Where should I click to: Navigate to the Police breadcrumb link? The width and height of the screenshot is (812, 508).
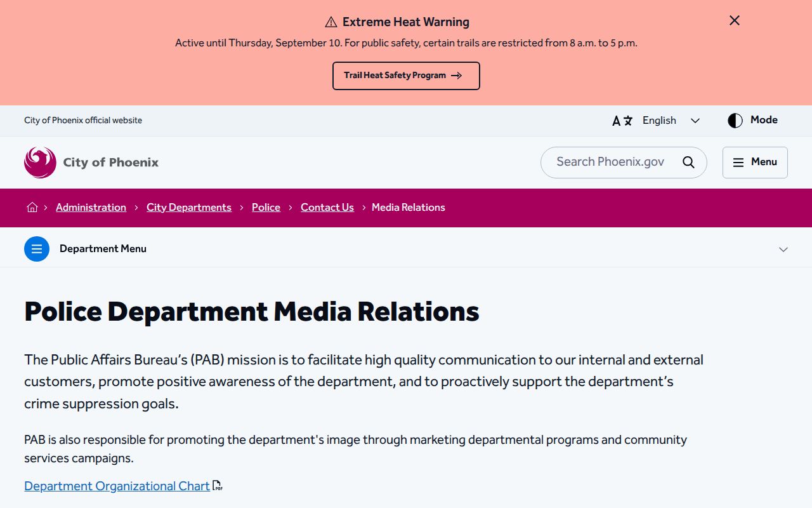tap(266, 208)
